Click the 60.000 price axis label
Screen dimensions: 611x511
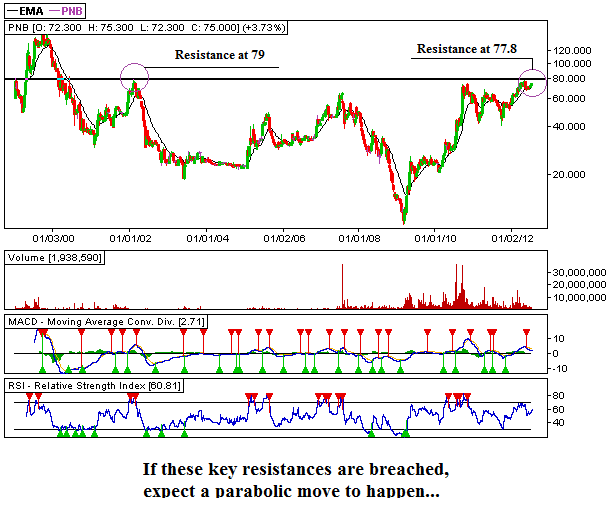[569, 99]
